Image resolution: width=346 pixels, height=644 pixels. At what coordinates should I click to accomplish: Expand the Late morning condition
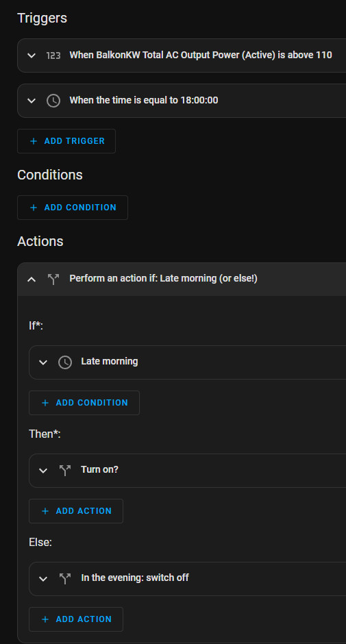(42, 362)
